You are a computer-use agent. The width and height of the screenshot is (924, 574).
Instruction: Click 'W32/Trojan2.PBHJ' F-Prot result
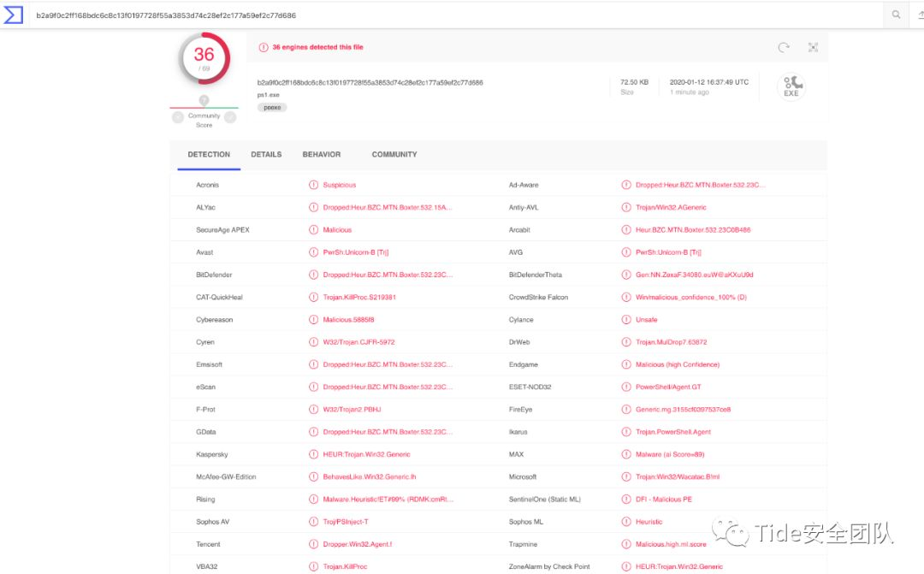click(x=352, y=410)
